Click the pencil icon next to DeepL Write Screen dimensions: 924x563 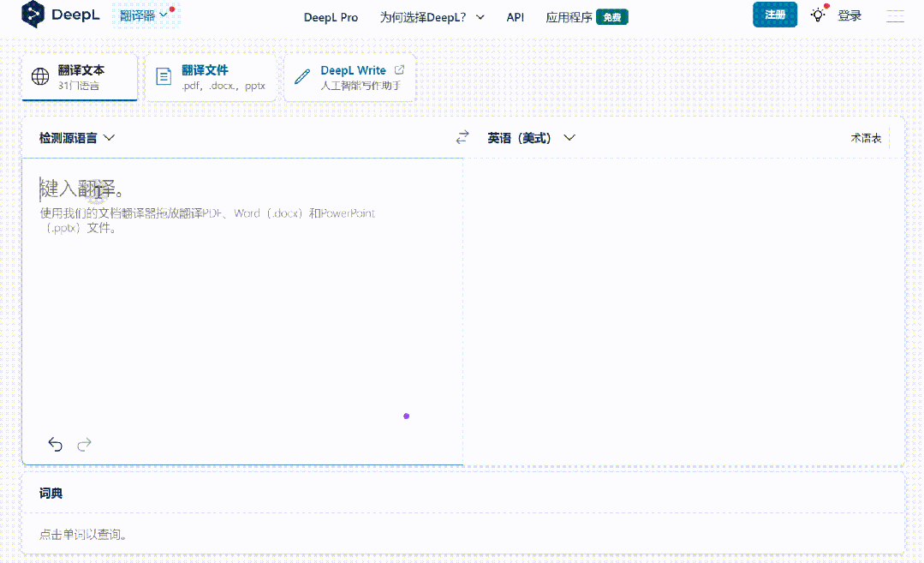click(x=301, y=76)
